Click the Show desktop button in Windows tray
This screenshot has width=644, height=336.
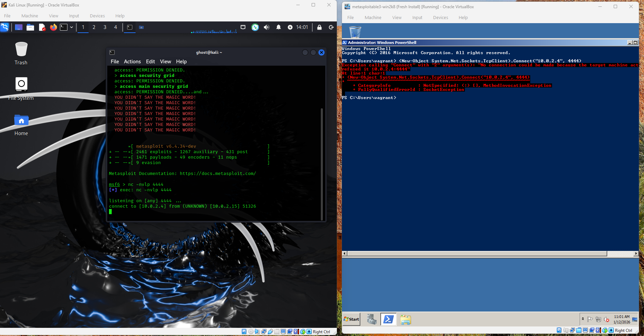point(635,319)
